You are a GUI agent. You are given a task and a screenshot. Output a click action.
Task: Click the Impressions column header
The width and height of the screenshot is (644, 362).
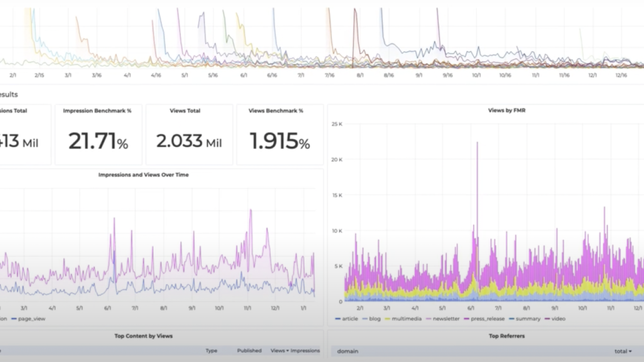305,350
